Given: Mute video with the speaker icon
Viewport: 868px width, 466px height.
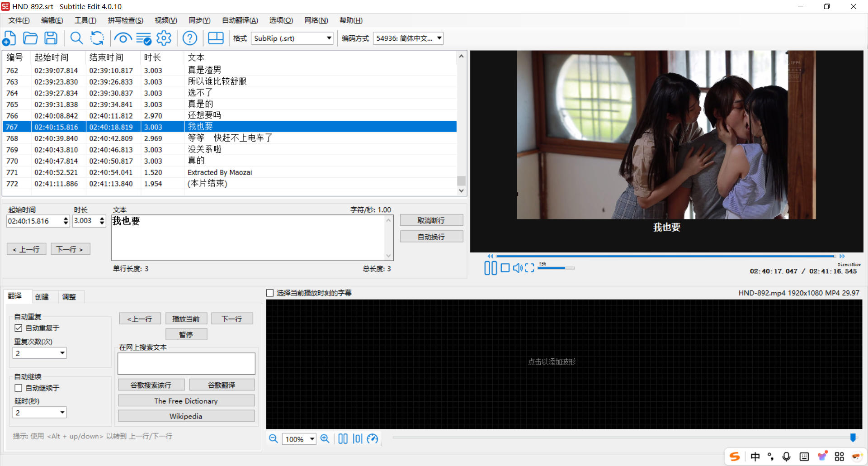Looking at the screenshot, I should click(518, 268).
